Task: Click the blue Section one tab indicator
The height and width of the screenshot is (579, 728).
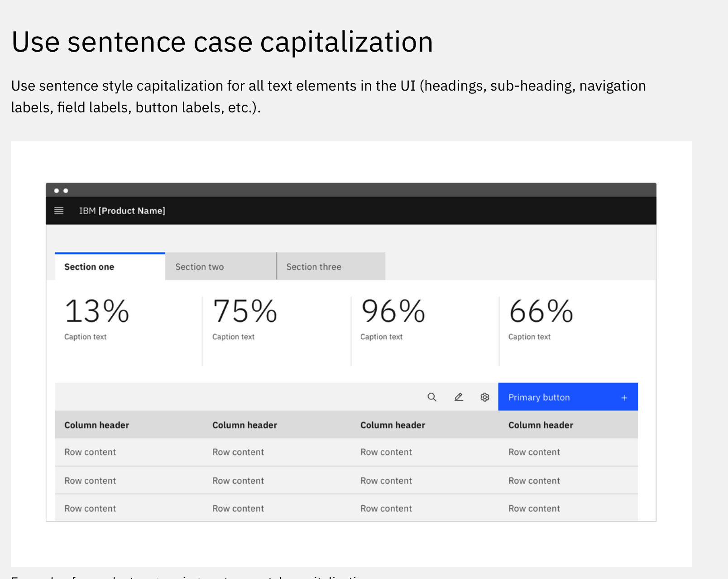Action: pyautogui.click(x=110, y=254)
